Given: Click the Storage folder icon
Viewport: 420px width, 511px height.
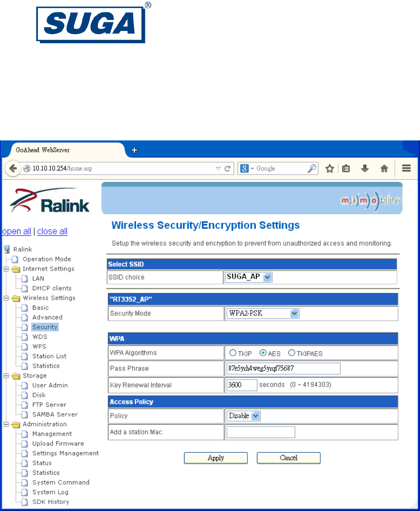Looking at the screenshot, I should [16, 376].
